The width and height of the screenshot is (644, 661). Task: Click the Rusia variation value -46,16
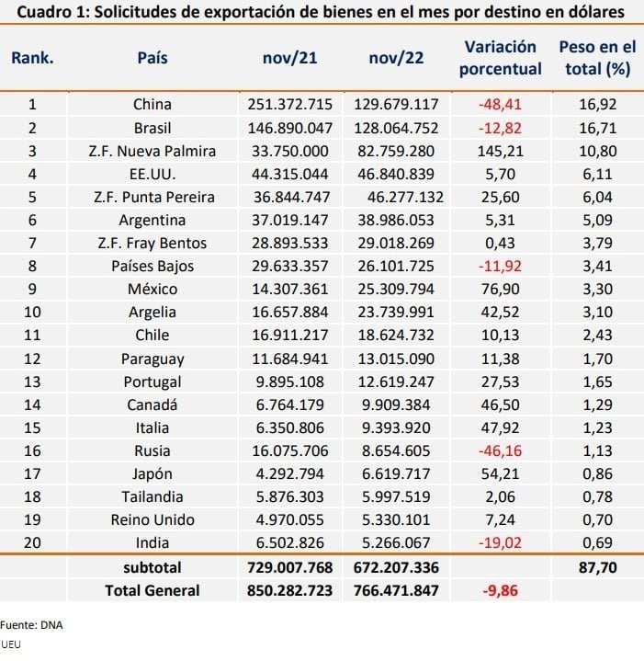(500, 450)
